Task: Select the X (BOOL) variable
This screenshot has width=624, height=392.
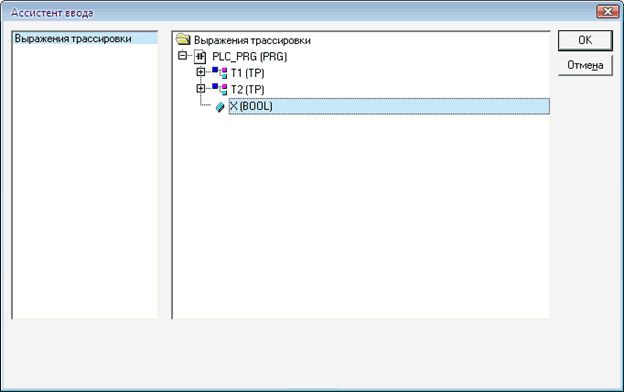Action: (x=389, y=106)
